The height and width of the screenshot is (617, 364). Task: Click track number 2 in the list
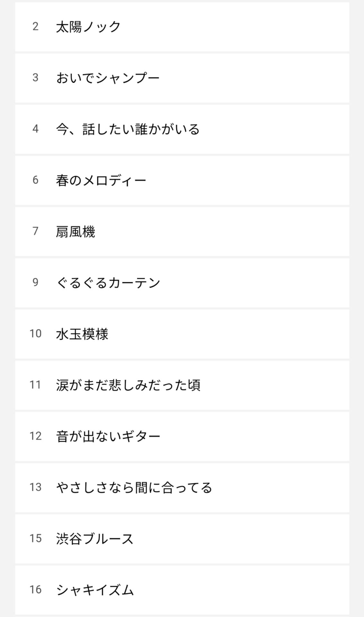(x=35, y=27)
